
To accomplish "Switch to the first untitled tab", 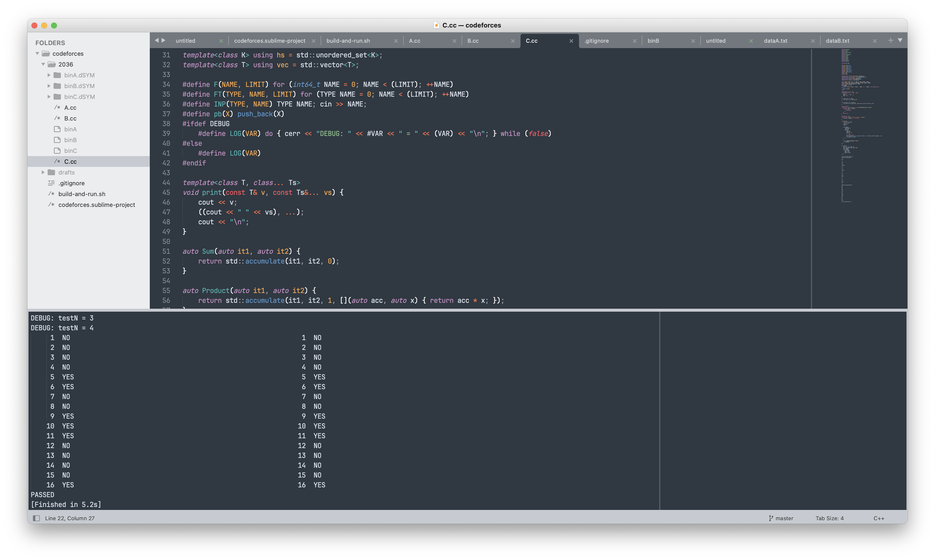I will point(185,41).
